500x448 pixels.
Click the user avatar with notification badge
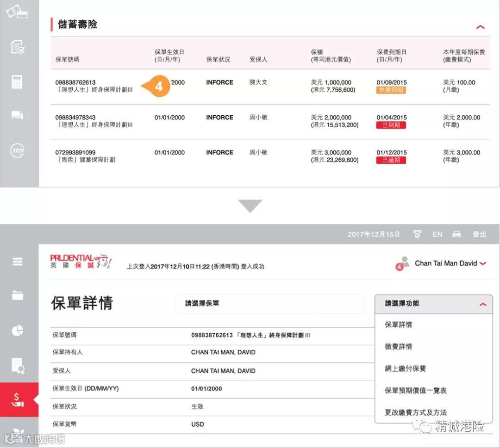tap(403, 263)
